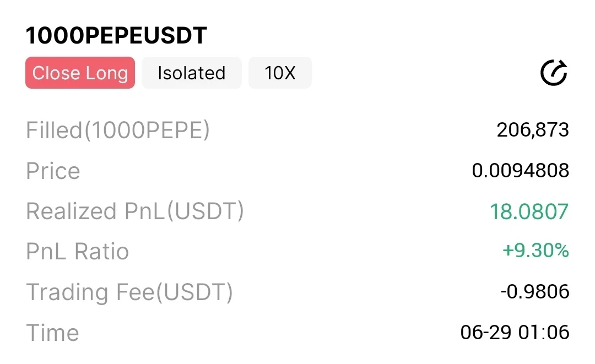The image size is (595, 364).
Task: Tap the -0.9806 fee value
Action: point(534,292)
